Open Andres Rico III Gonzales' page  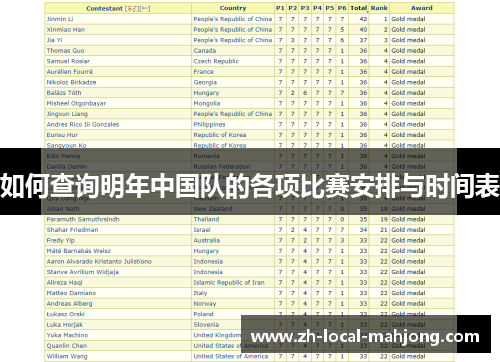tap(83, 124)
